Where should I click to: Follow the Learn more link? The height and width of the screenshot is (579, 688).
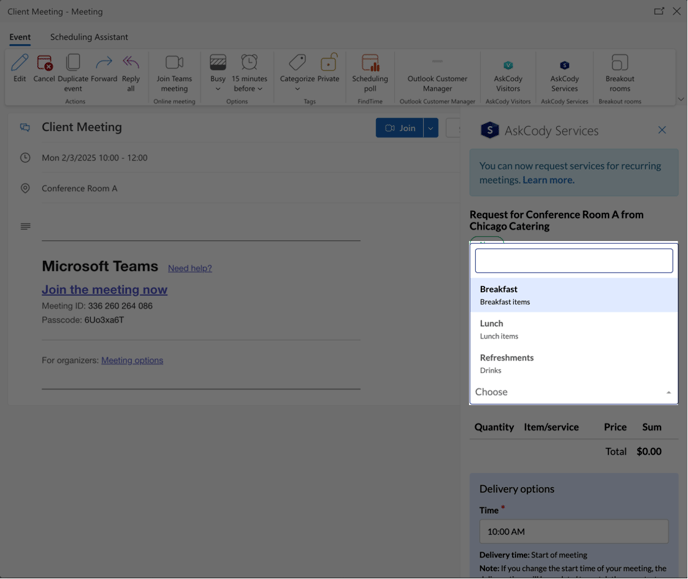click(x=548, y=180)
